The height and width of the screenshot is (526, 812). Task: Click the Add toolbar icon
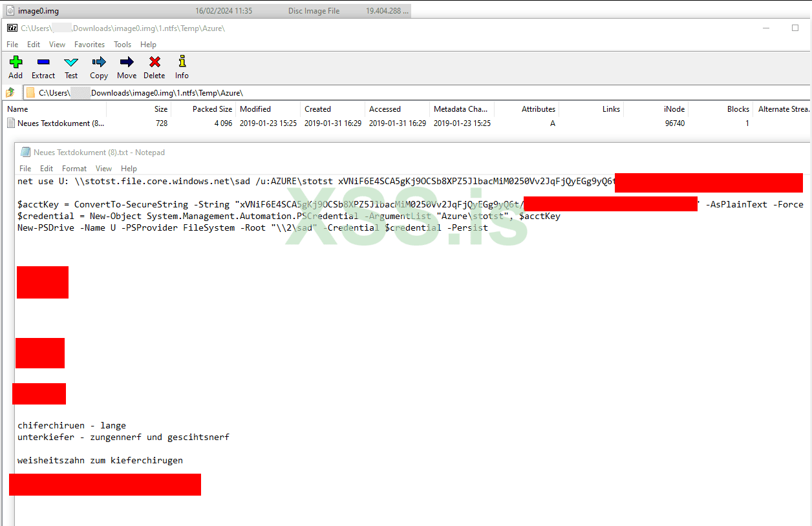click(x=16, y=62)
